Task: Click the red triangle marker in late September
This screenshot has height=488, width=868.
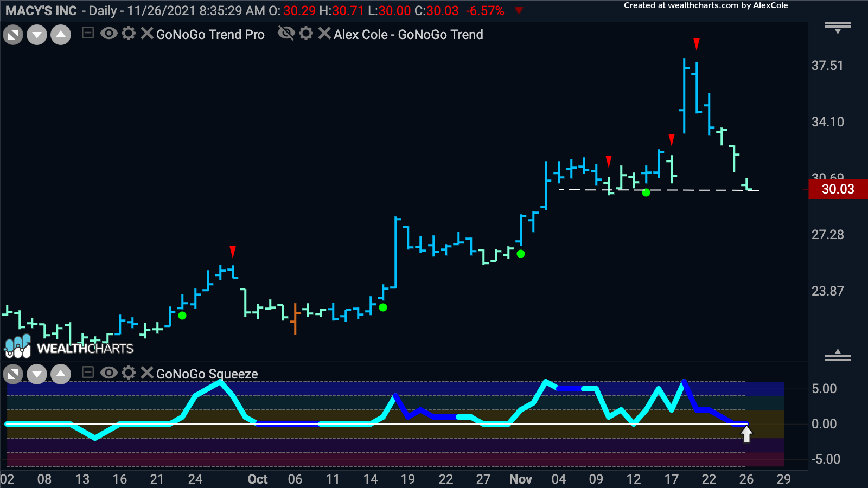Action: 233,252
